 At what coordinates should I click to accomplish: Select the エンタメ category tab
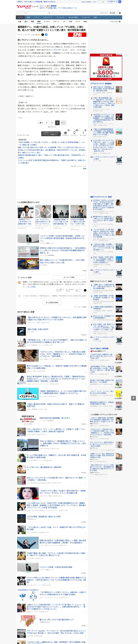(x=47, y=21)
